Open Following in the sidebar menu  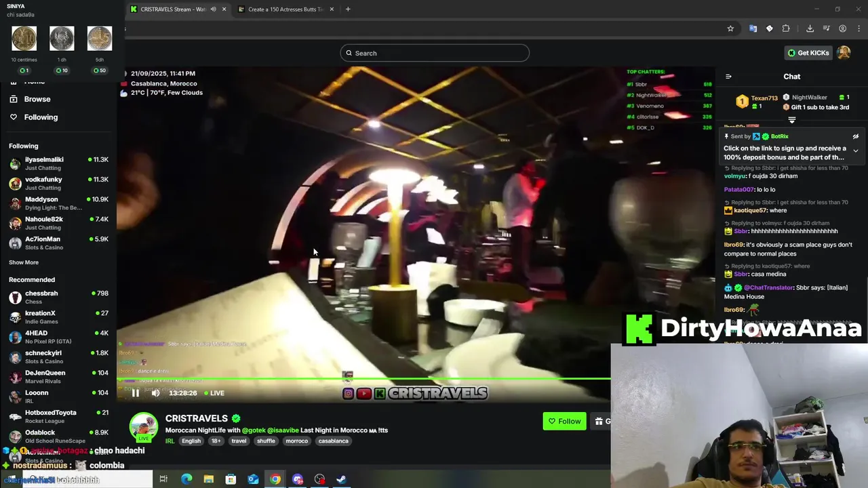pos(41,117)
